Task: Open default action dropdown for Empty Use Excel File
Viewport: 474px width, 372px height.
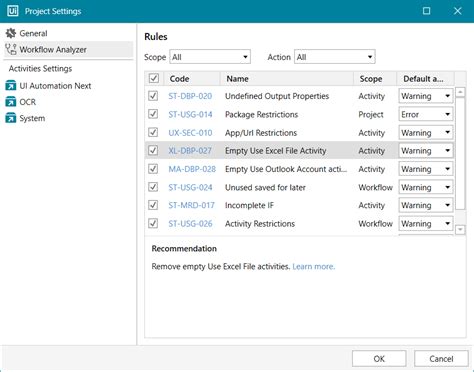Action: [x=426, y=151]
